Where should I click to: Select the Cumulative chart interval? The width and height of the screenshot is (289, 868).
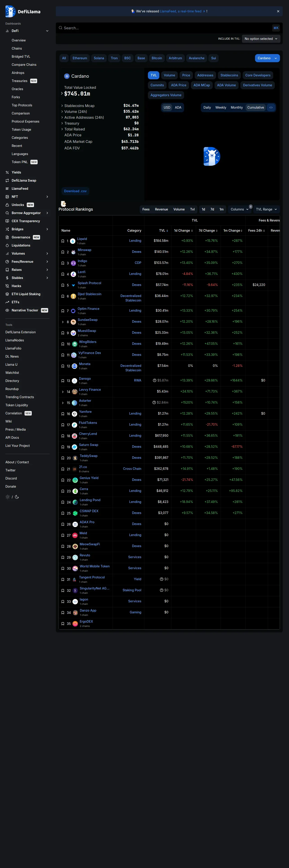pos(256,107)
